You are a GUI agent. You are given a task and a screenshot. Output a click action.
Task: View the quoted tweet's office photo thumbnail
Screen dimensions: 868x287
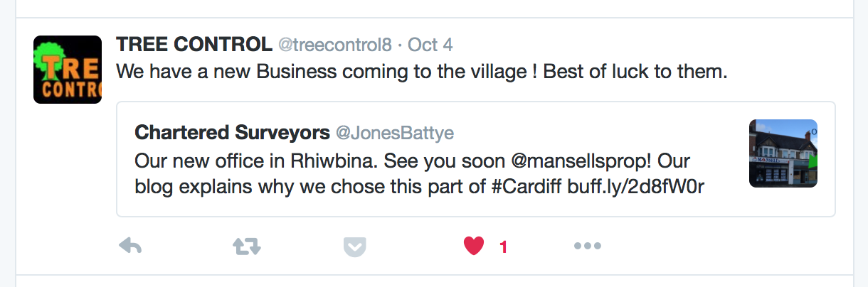783,153
